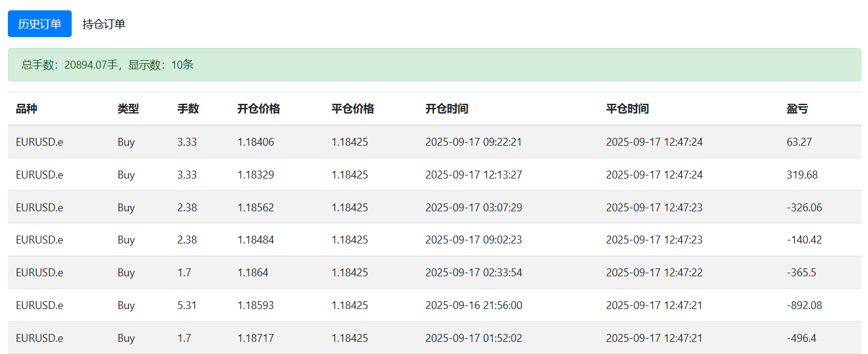
Task: Click open time 2025-09-17 12:13:27
Action: pos(473,175)
